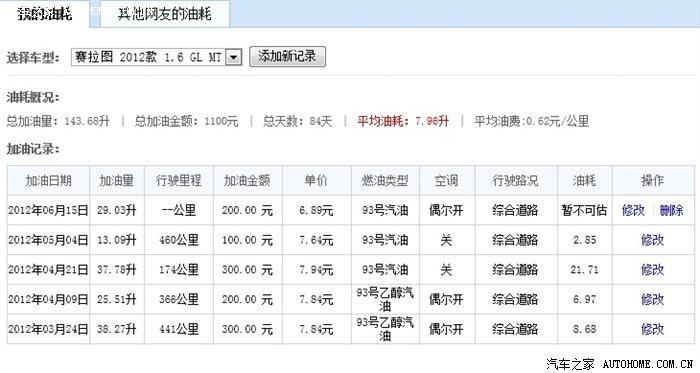Click the 总加油金额: 1100元 summary text

point(187,121)
